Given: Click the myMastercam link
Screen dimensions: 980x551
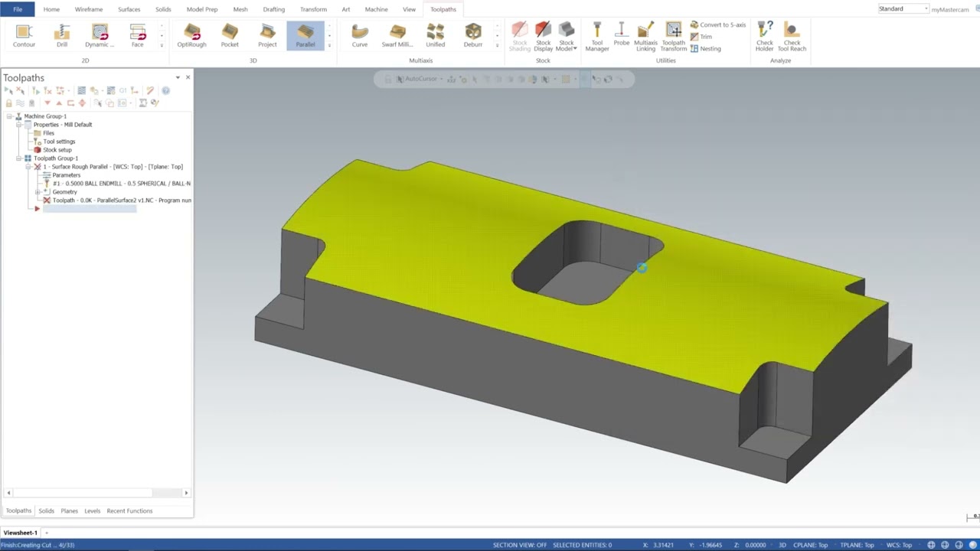Looking at the screenshot, I should coord(950,9).
